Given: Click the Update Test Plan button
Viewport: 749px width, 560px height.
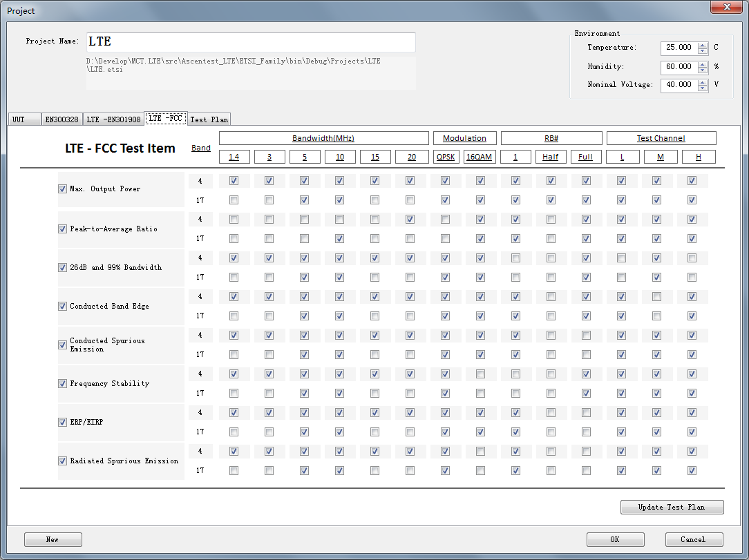Looking at the screenshot, I should (x=672, y=507).
